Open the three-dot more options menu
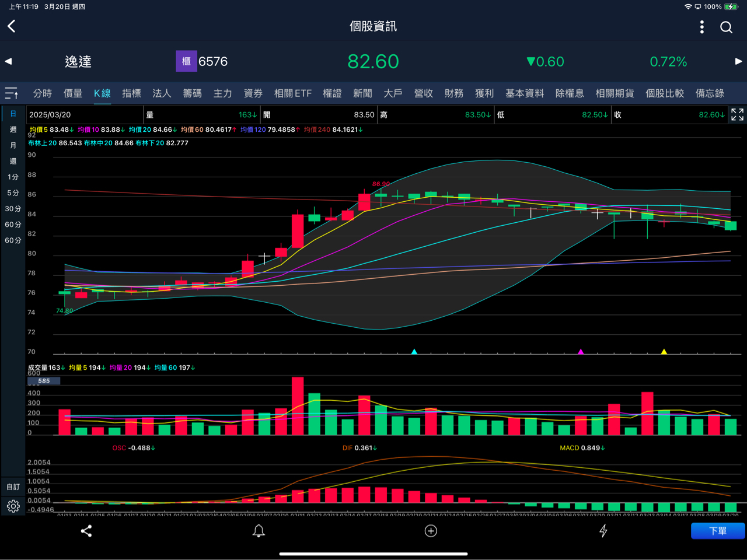Viewport: 747px width, 560px height. [701, 27]
